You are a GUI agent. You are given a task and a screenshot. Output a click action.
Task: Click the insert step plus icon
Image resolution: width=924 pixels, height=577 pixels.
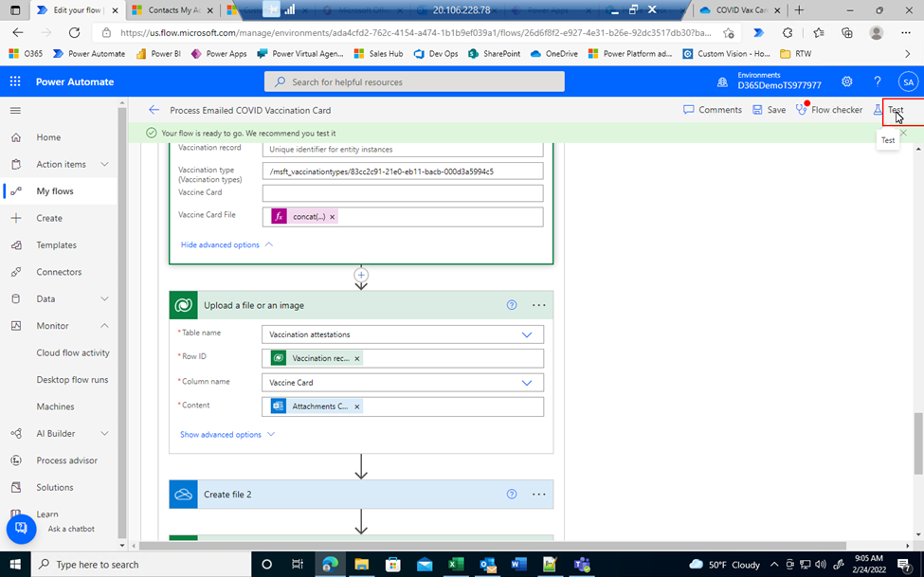click(361, 276)
